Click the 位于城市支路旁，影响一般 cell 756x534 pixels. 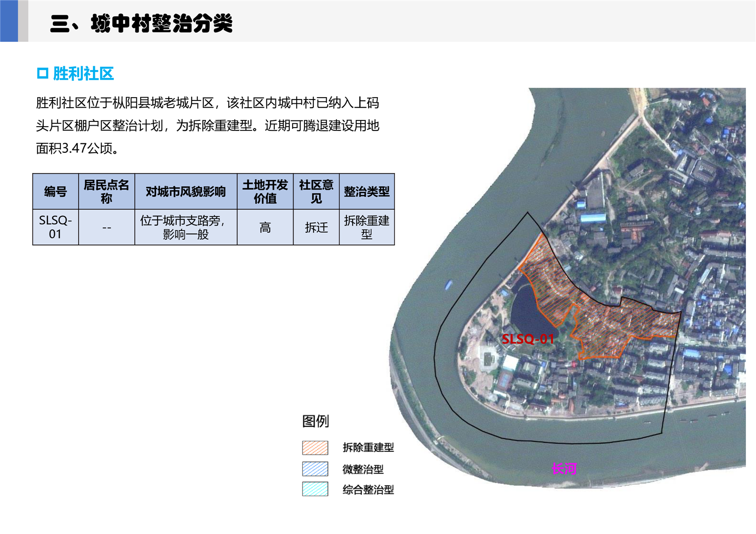coord(186,227)
